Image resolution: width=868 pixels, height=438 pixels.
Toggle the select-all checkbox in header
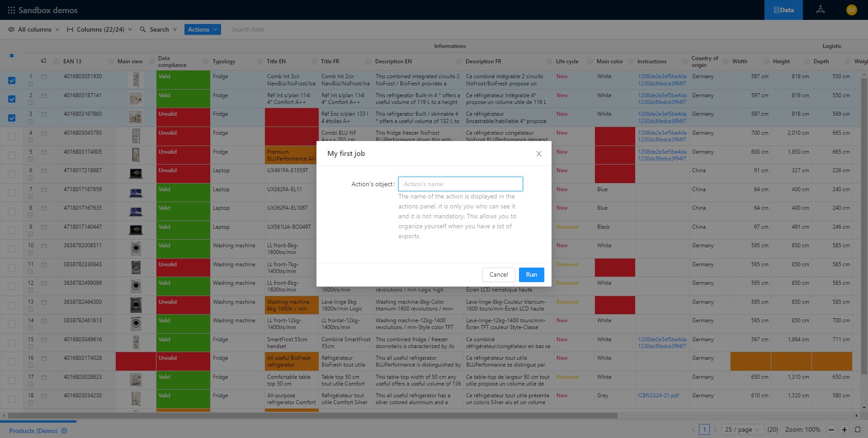click(11, 55)
